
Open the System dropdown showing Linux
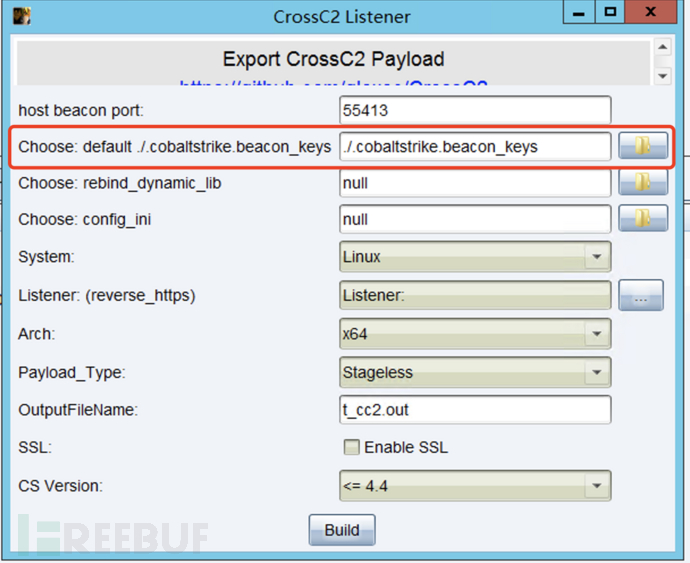[x=475, y=257]
